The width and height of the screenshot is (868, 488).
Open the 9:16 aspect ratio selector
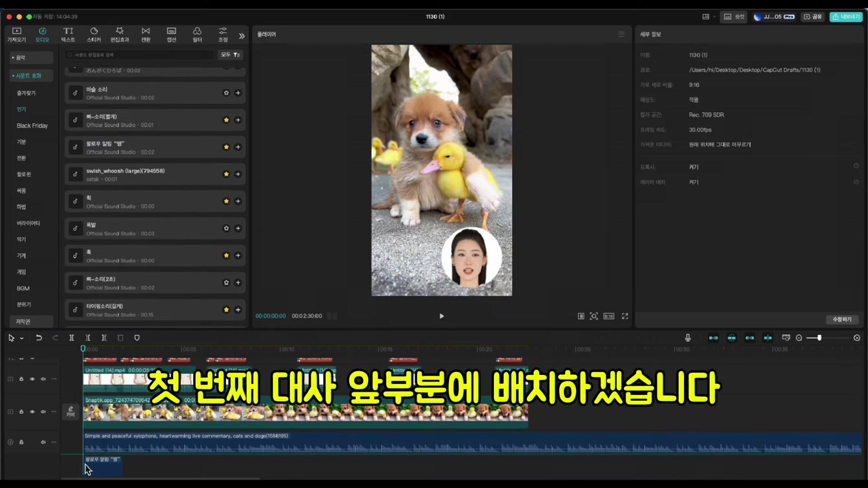coord(608,316)
